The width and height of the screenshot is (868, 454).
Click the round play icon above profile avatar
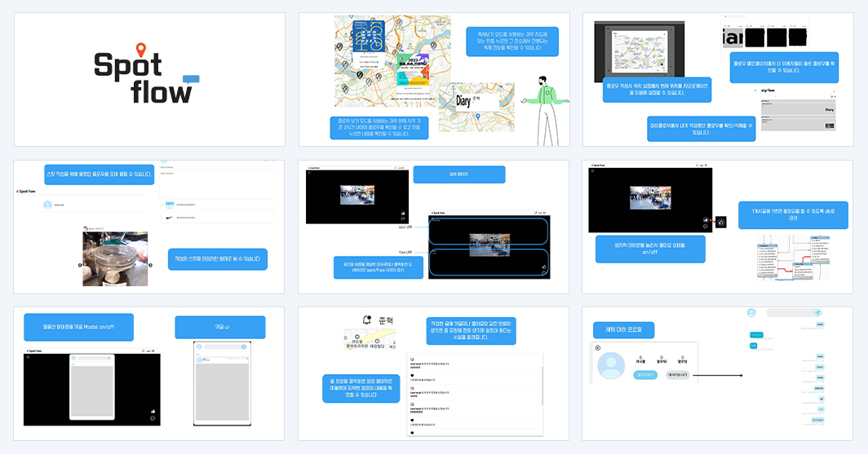(x=598, y=348)
